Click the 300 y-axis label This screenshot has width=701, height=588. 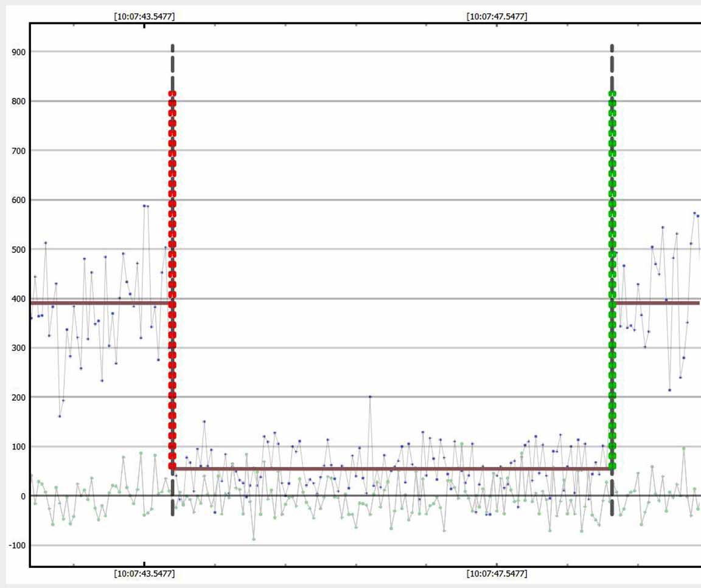[x=19, y=348]
